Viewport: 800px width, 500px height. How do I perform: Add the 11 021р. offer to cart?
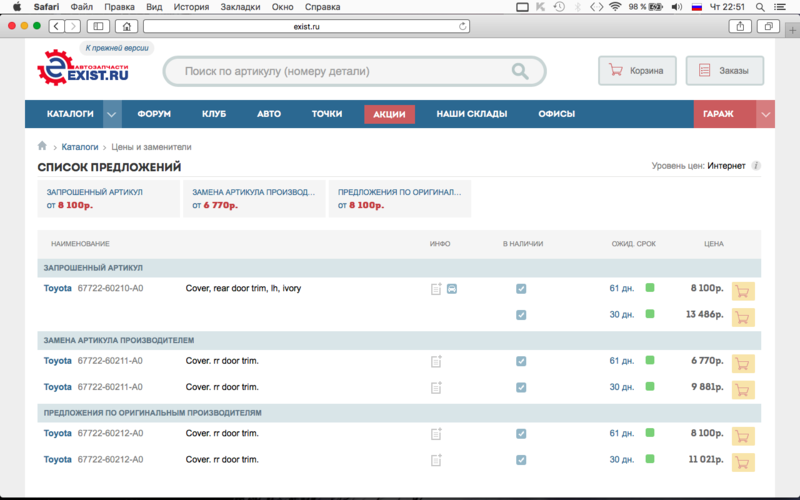point(743,462)
